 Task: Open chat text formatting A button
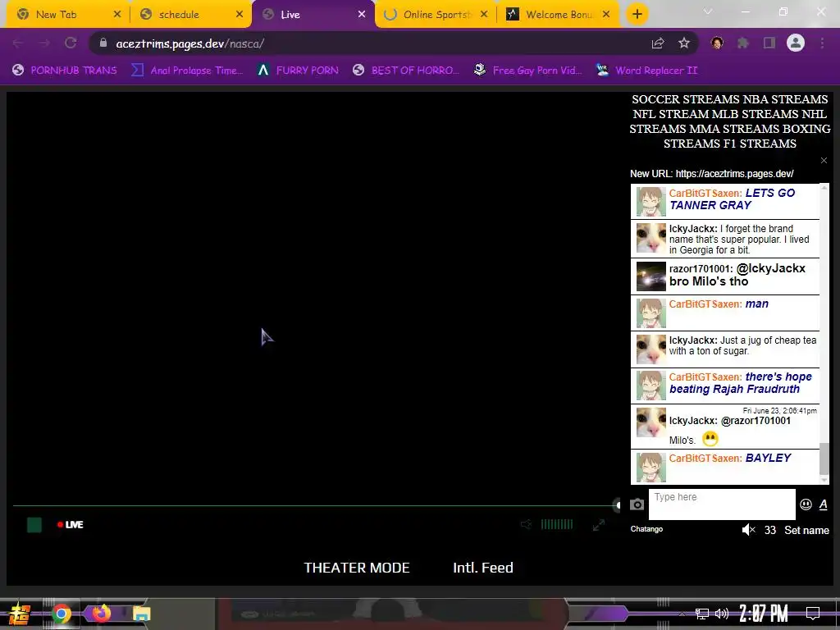pos(824,504)
